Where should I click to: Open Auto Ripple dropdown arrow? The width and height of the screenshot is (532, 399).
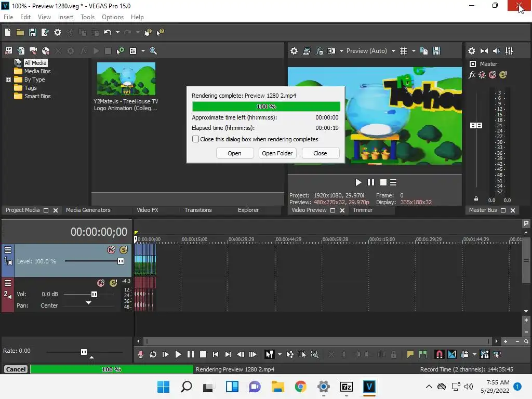474,354
